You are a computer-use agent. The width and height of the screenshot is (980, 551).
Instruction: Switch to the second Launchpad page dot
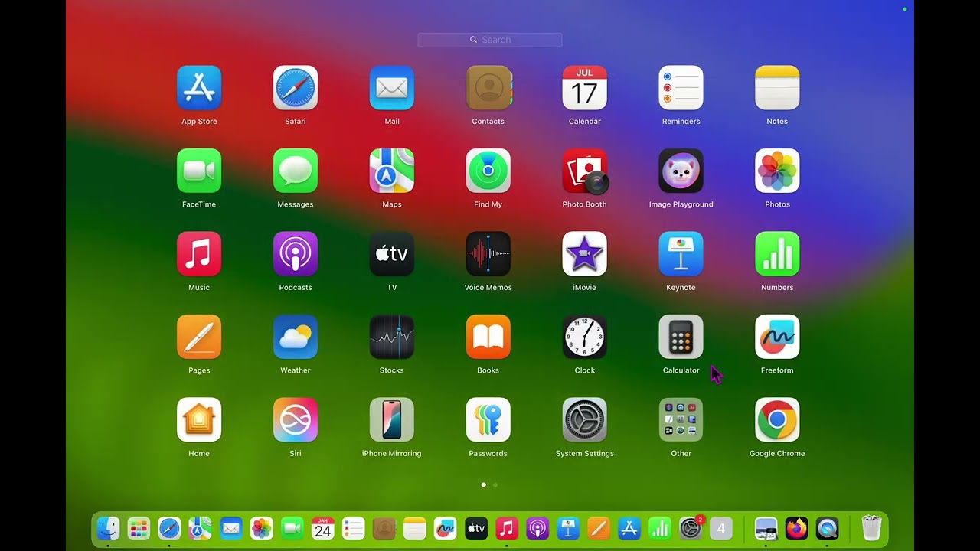point(495,484)
